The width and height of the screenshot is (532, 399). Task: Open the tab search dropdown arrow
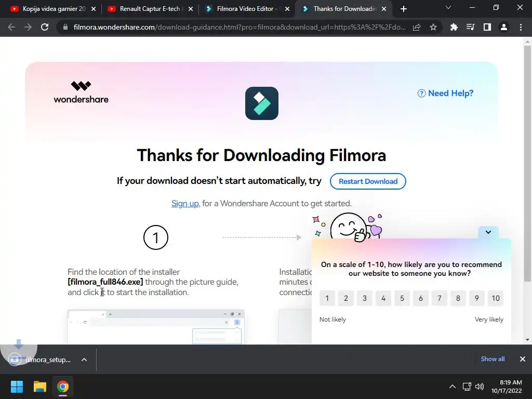tap(448, 7)
